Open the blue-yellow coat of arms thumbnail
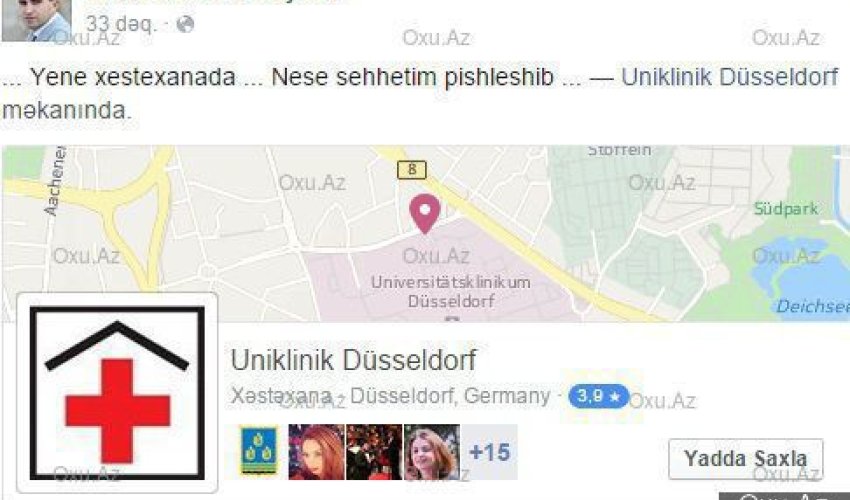This screenshot has height=500, width=850. coord(259,452)
